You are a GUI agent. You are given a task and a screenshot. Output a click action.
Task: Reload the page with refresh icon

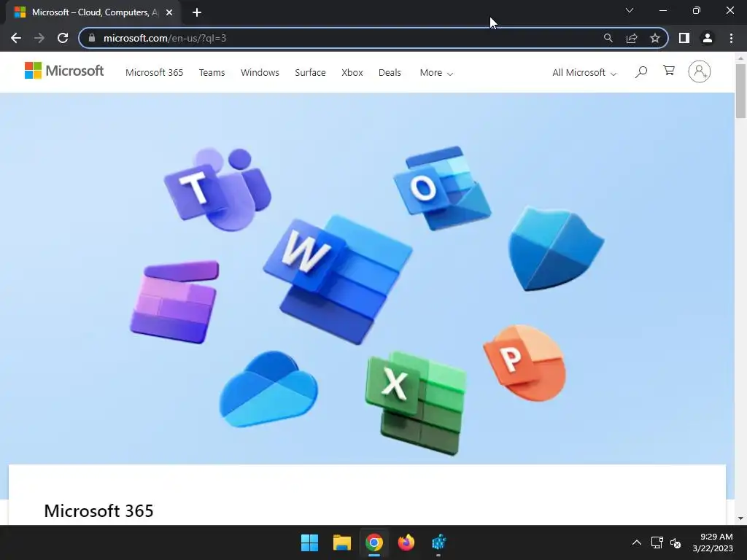click(x=63, y=38)
